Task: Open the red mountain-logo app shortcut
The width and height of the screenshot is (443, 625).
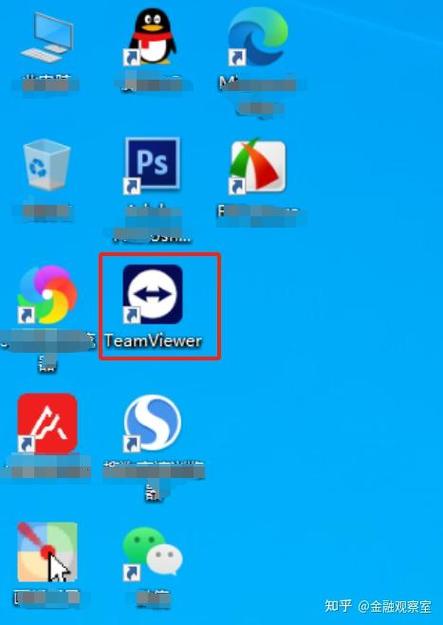Action: (47, 423)
